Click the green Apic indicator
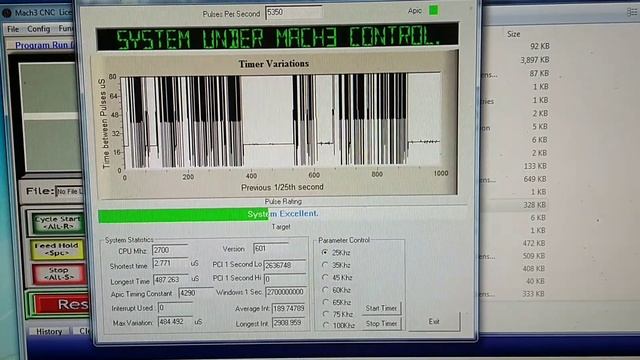 pyautogui.click(x=433, y=11)
